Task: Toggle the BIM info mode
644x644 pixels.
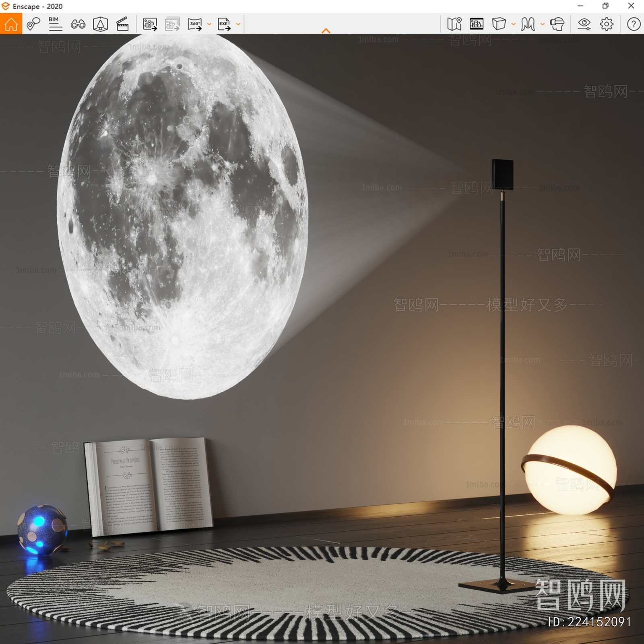Action: (55, 24)
